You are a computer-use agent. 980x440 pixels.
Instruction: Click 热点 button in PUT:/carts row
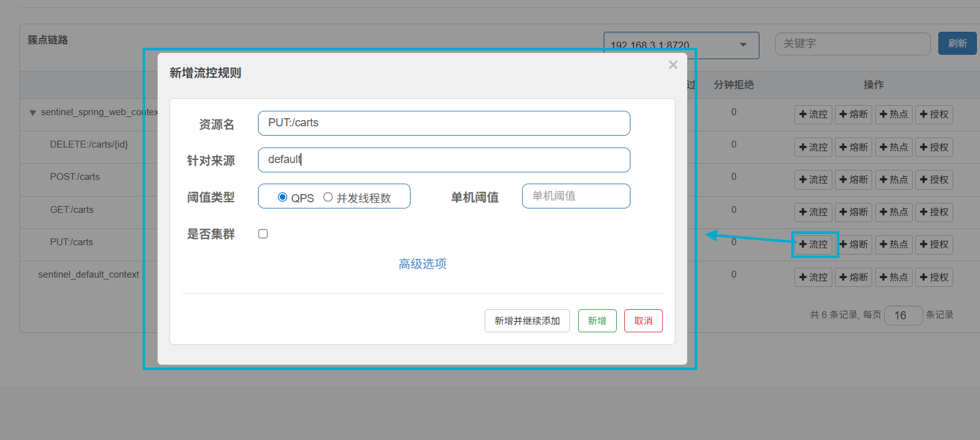(x=893, y=245)
